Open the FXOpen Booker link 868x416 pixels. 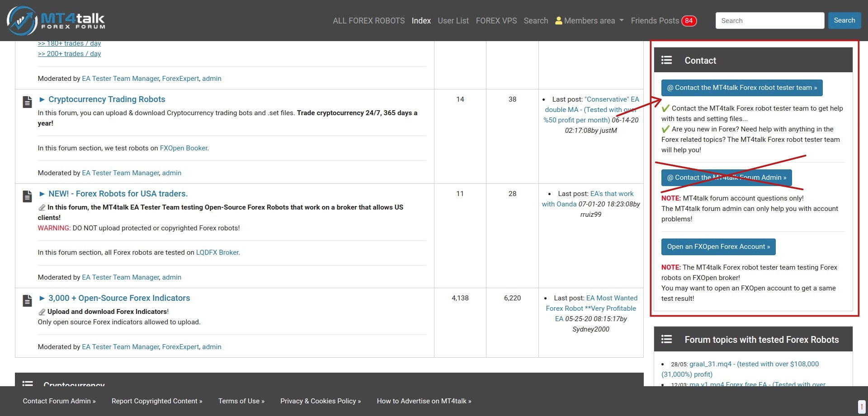[184, 148]
